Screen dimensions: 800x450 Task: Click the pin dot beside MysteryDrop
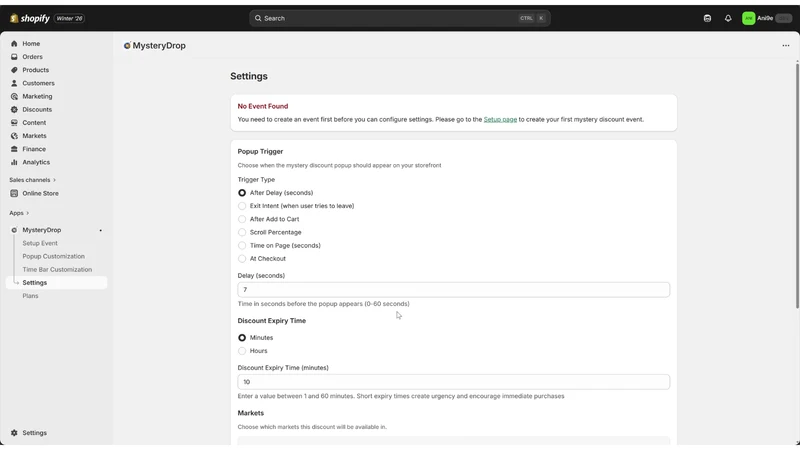click(x=101, y=231)
